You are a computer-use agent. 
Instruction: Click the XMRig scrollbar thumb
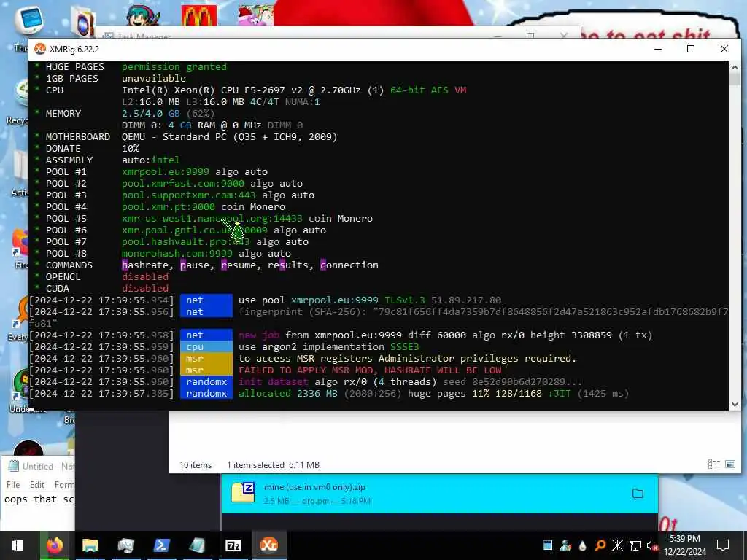735,79
